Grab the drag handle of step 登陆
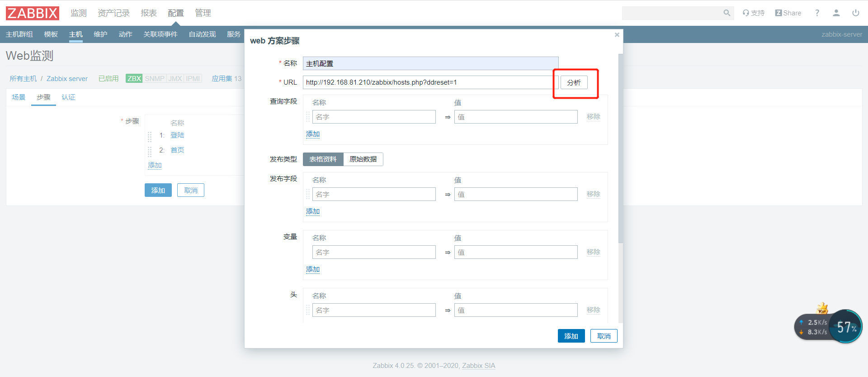 (150, 136)
